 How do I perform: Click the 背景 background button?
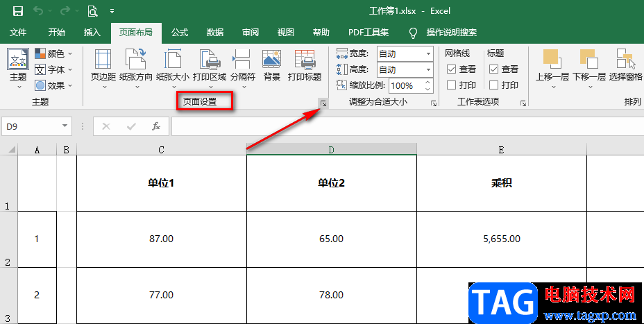point(271,65)
